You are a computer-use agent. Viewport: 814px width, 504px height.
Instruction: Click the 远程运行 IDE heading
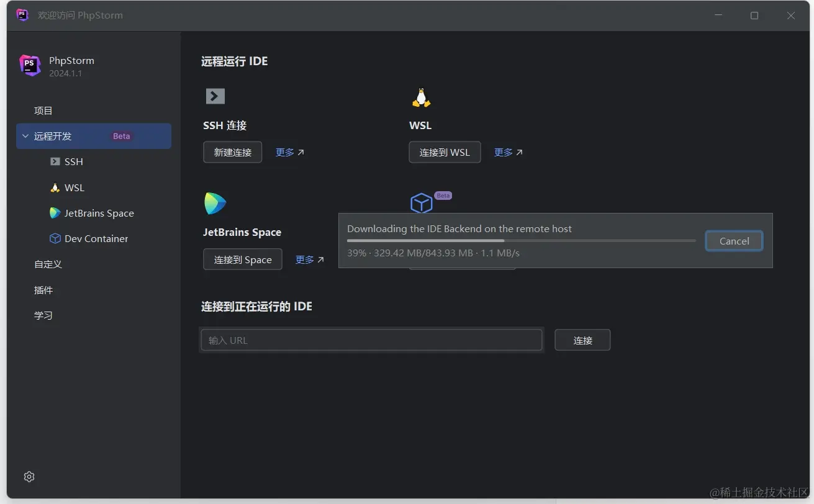(235, 61)
